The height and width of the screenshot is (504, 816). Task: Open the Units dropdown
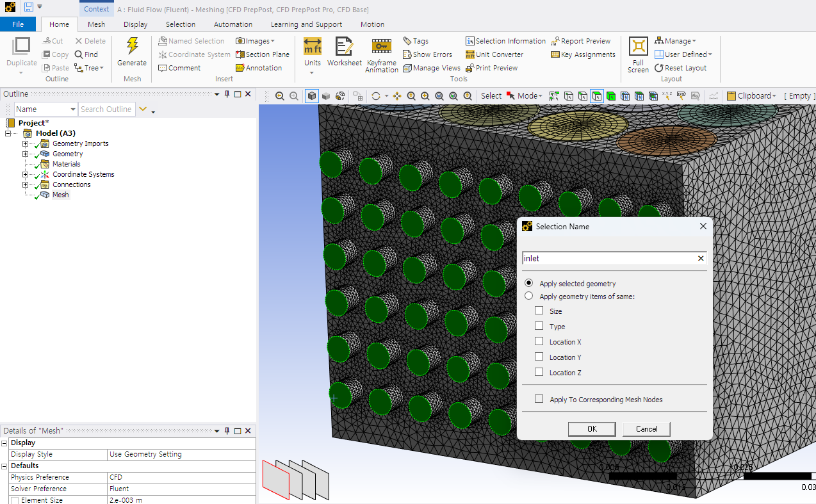coord(313,72)
